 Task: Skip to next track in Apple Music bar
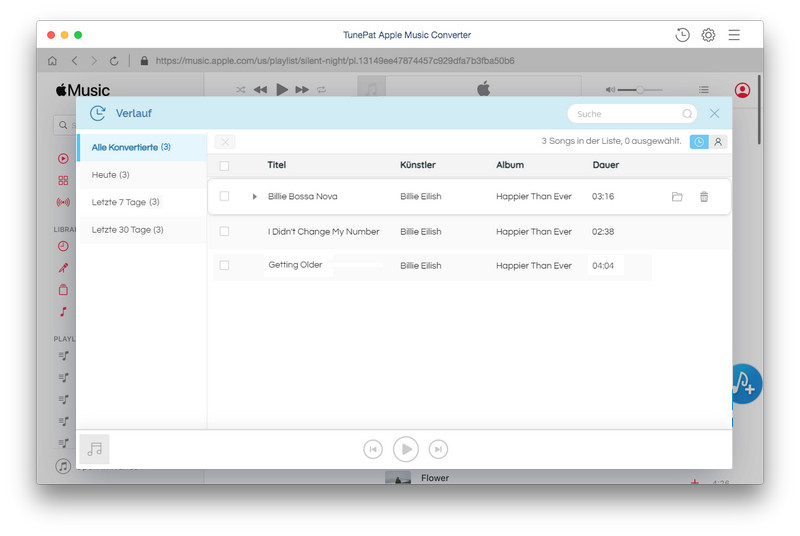click(x=302, y=90)
